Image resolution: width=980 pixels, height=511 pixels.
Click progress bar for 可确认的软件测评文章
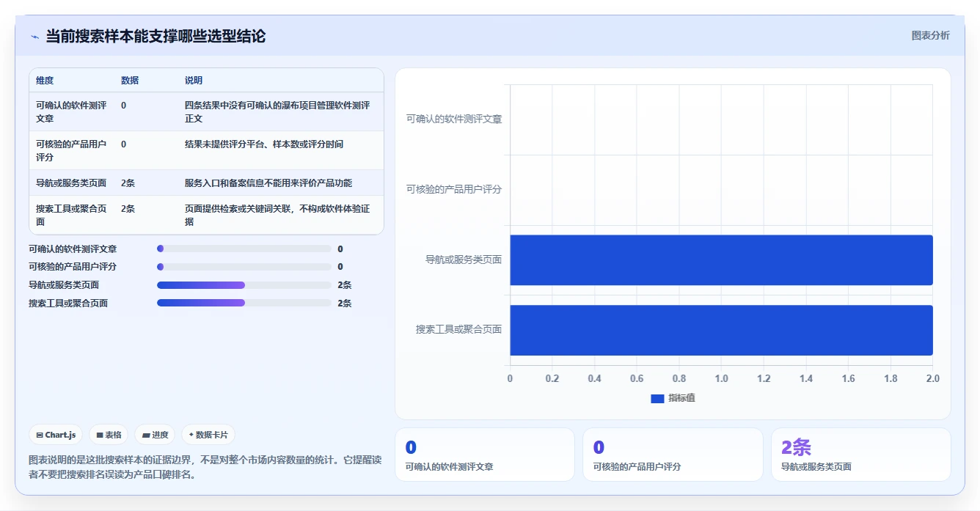(x=244, y=249)
